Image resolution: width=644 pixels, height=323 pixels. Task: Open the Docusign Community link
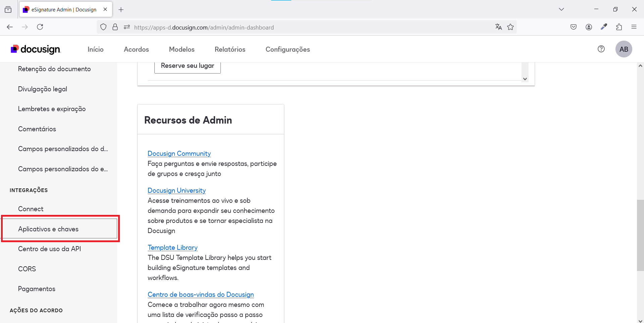[x=179, y=153]
